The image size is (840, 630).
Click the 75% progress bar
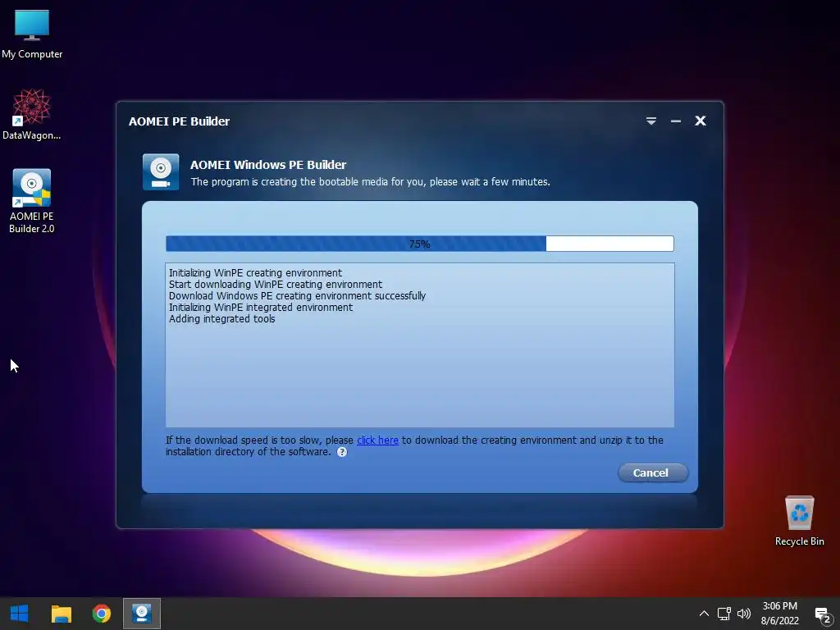(x=419, y=244)
